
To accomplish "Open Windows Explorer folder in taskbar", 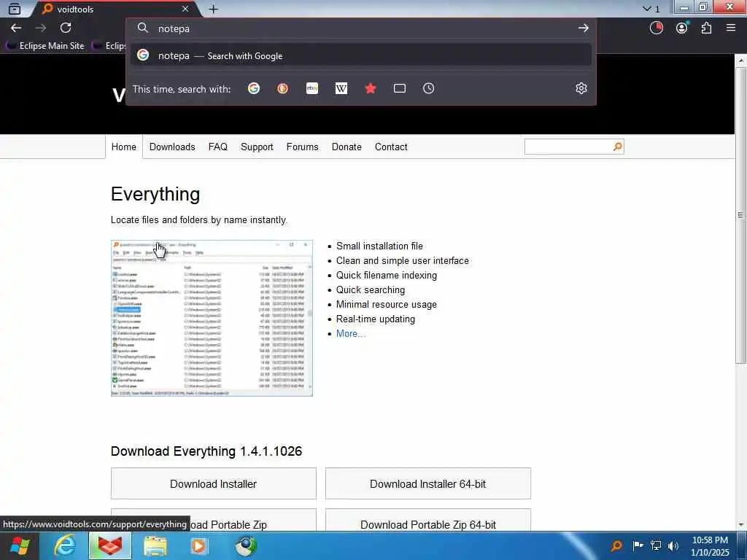I will tap(155, 545).
